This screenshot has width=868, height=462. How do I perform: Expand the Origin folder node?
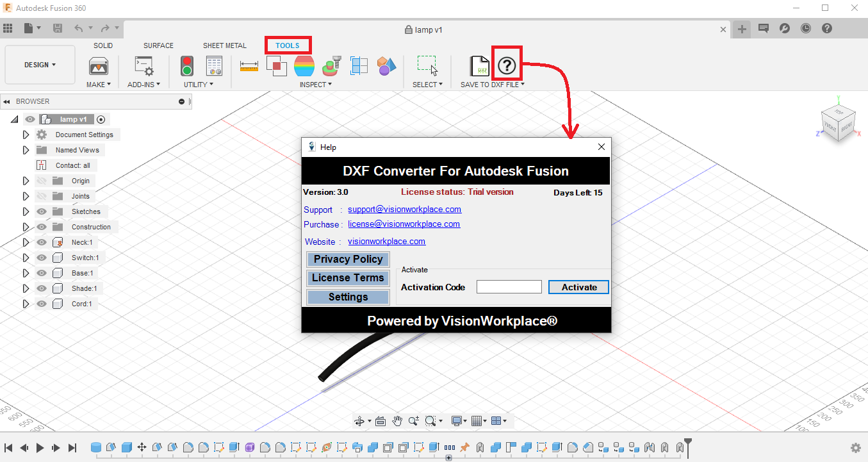point(26,181)
